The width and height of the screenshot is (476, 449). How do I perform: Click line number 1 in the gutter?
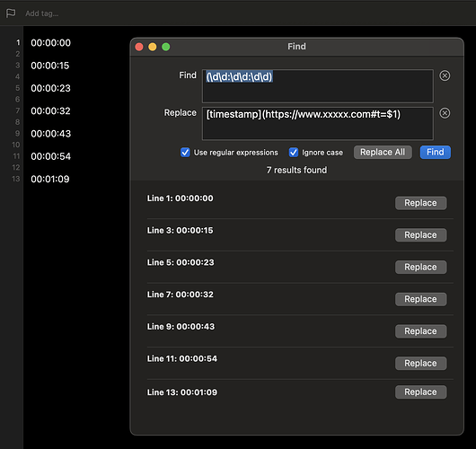point(18,42)
